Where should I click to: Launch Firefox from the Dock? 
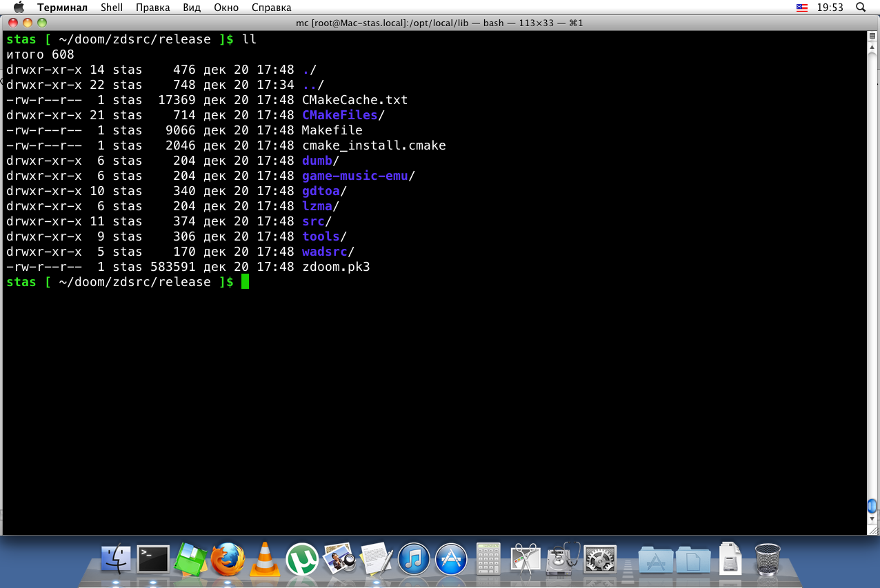(228, 558)
